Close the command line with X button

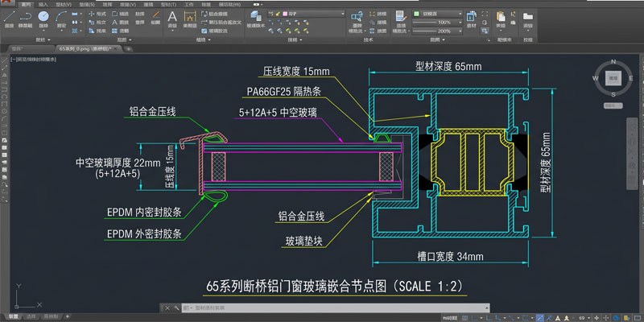(x=167, y=308)
